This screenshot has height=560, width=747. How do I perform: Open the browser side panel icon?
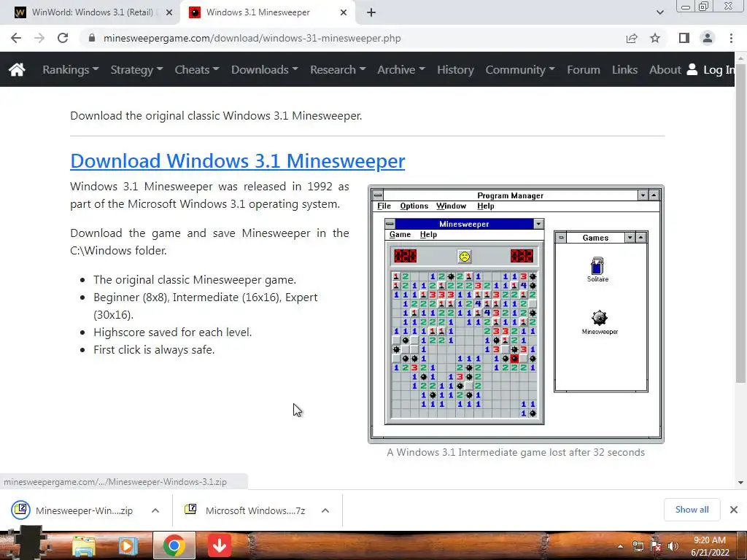click(684, 38)
